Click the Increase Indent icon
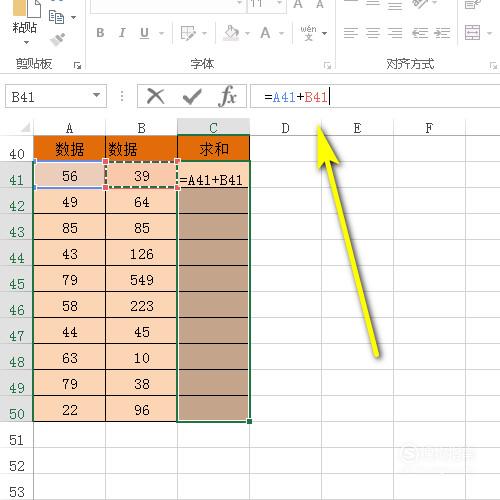The width and height of the screenshot is (500, 500). [x=442, y=33]
